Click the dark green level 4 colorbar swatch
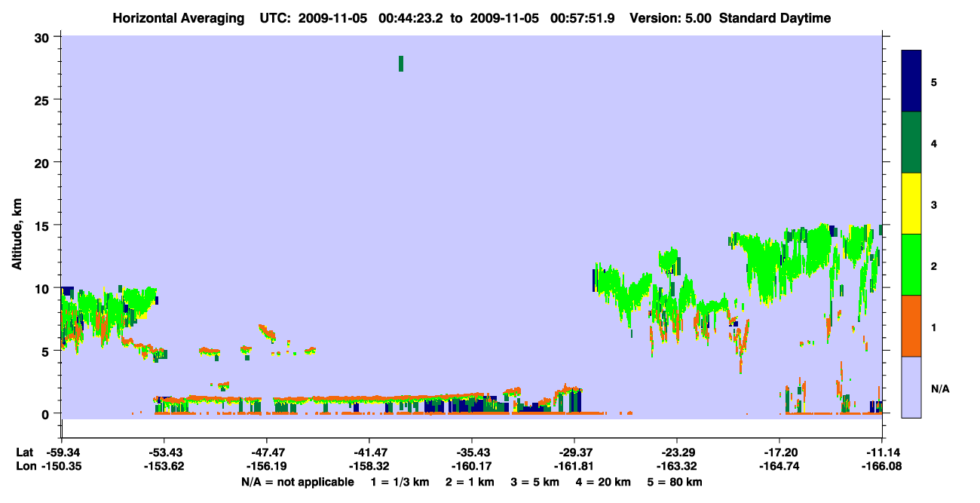Image resolution: width=980 pixels, height=503 pixels. [911, 143]
